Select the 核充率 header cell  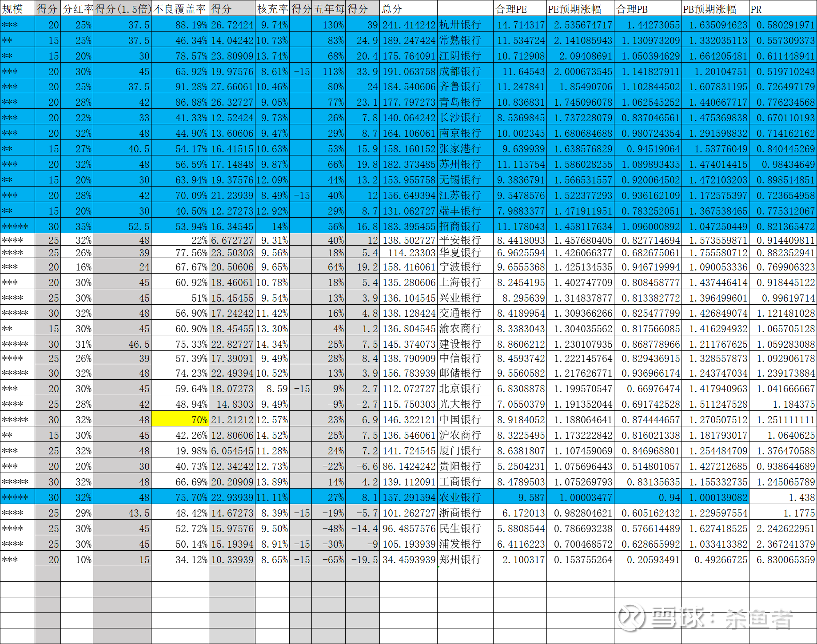point(272,8)
